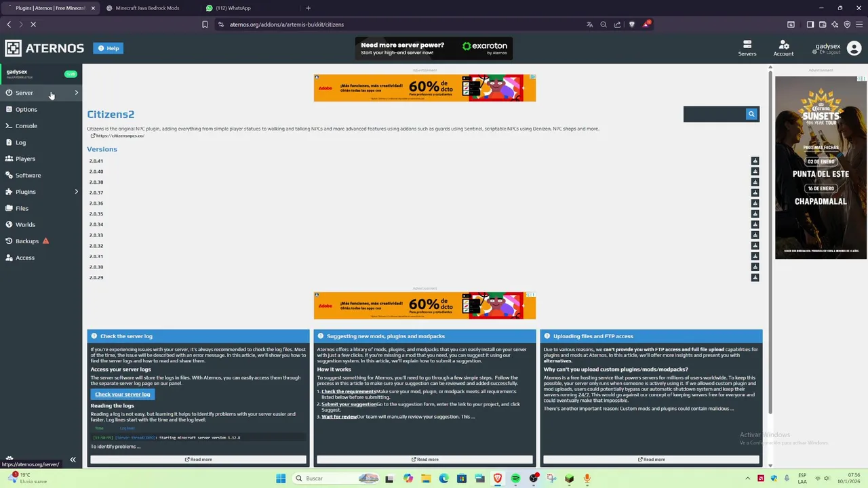This screenshot has width=868, height=488.
Task: Click the page translate icon
Action: [589, 24]
